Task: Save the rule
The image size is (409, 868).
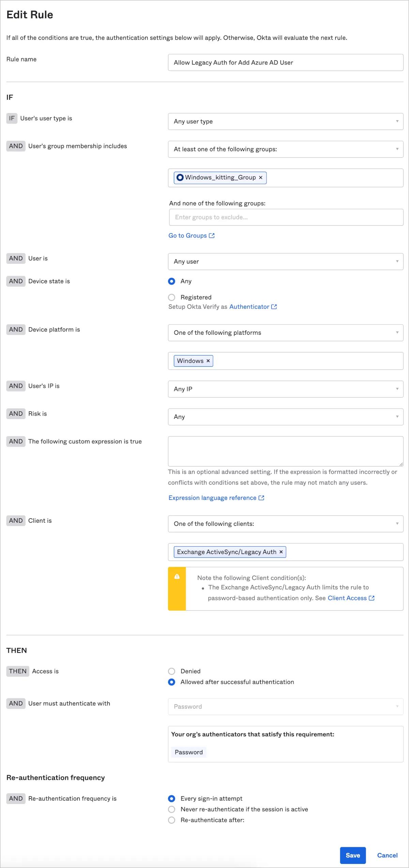Action: (353, 855)
